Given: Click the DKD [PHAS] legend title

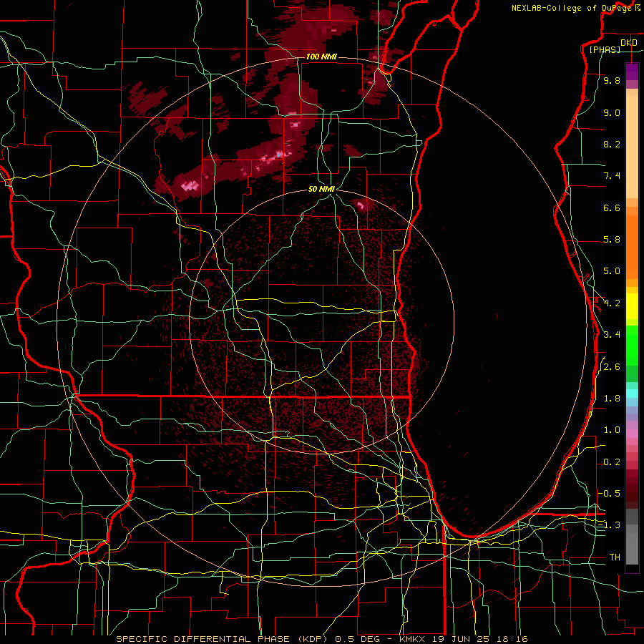Looking at the screenshot, I should click(613, 46).
